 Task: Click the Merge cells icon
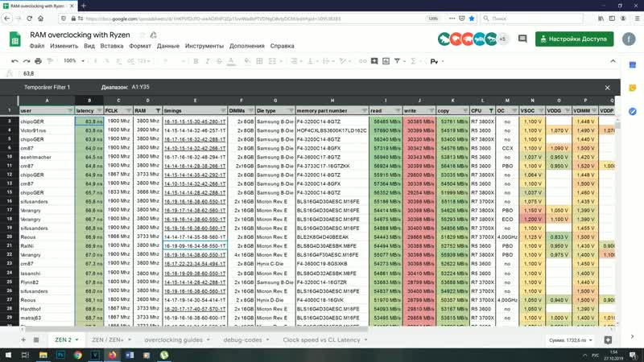(x=272, y=61)
